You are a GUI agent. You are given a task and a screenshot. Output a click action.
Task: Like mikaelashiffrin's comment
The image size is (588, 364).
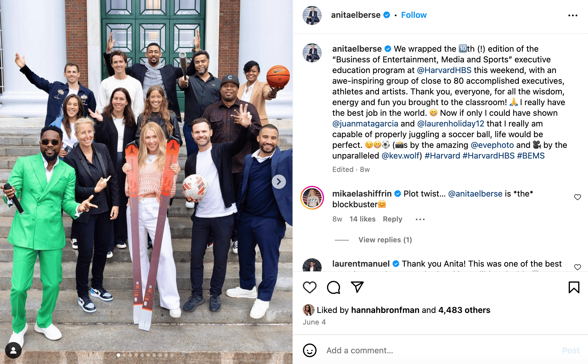tap(577, 197)
